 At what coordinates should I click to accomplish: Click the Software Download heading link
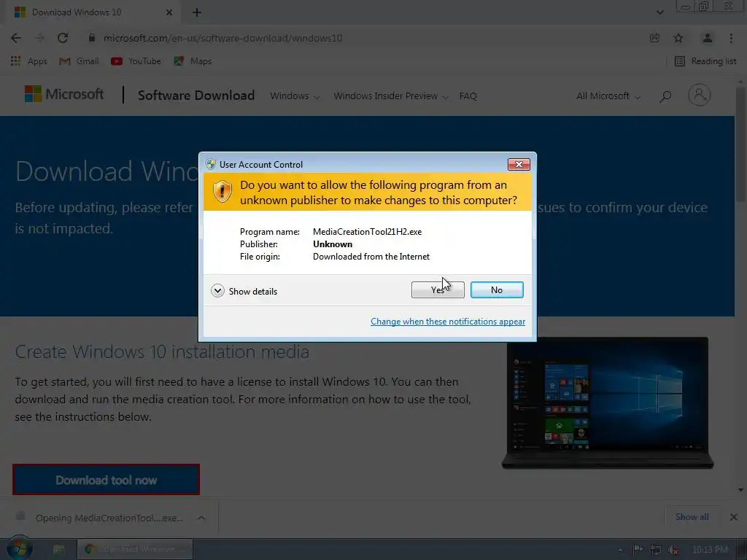coord(196,96)
